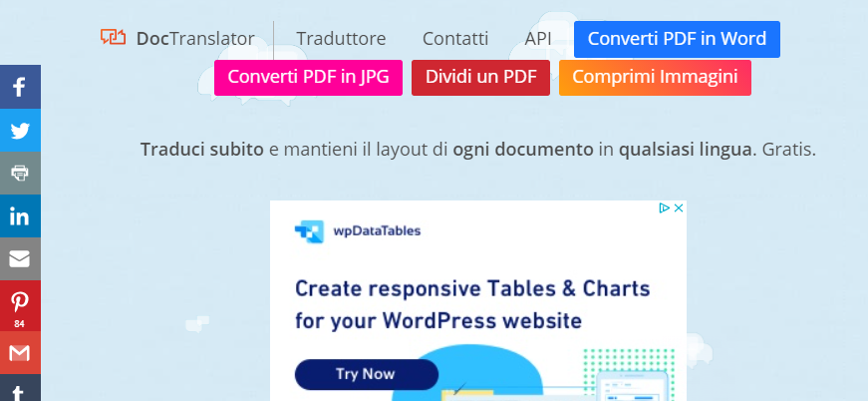Pin the page with the Pinterest icon
Image resolution: width=868 pixels, height=401 pixels.
click(20, 305)
